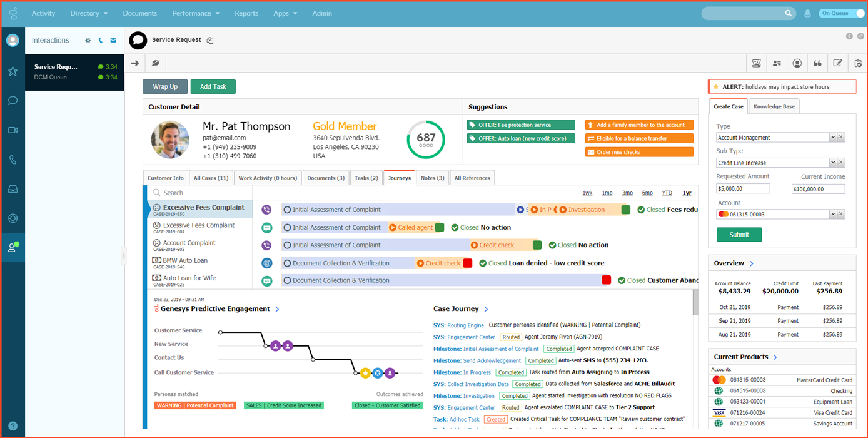Click the favorites star sidebar icon
This screenshot has height=438, width=868.
(13, 71)
